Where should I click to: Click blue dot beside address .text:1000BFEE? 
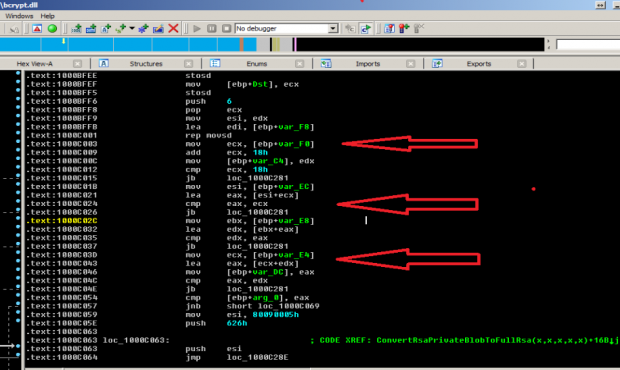pos(18,74)
